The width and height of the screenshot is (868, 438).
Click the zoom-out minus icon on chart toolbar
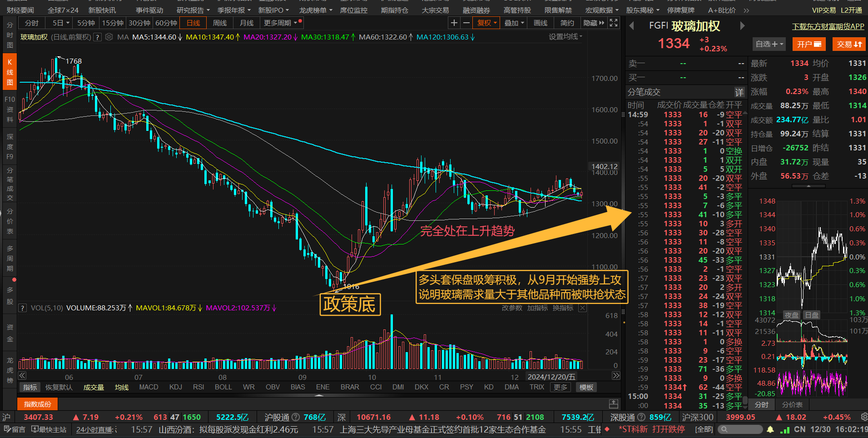click(466, 23)
